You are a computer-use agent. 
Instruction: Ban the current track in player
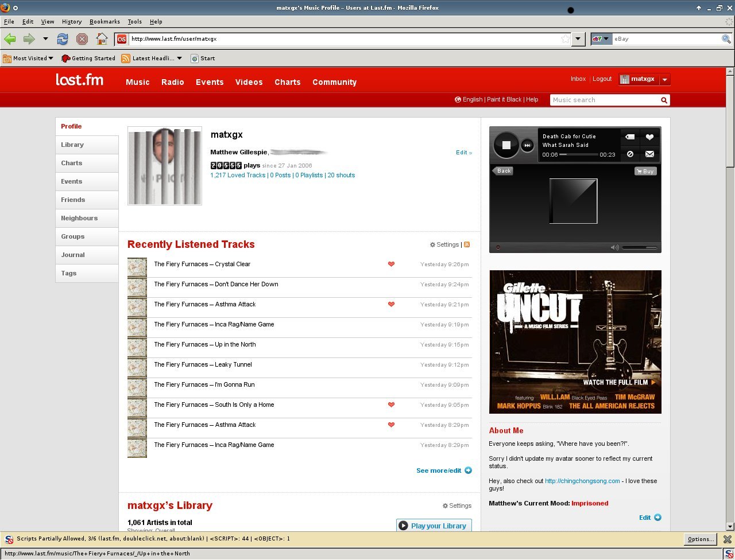pyautogui.click(x=630, y=154)
